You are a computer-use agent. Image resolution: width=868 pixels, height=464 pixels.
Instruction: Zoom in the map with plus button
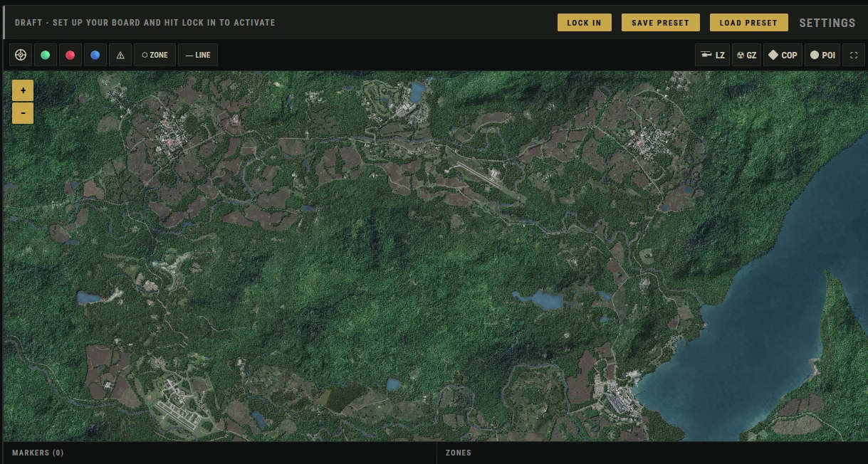coord(23,90)
